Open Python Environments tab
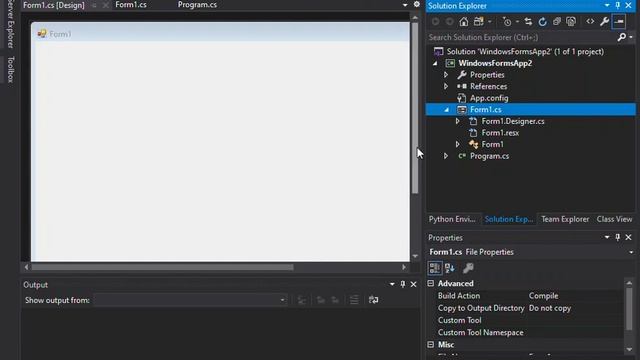 point(452,219)
